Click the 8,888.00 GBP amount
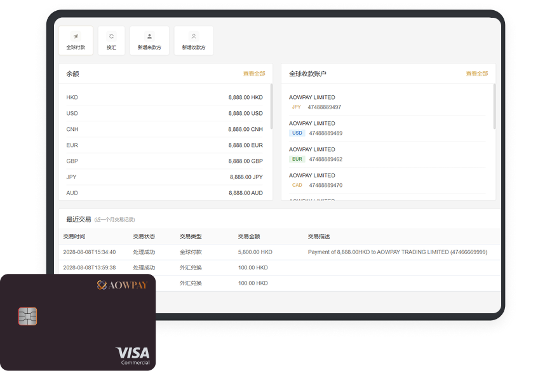Screen dimensions: 545x392 click(245, 161)
